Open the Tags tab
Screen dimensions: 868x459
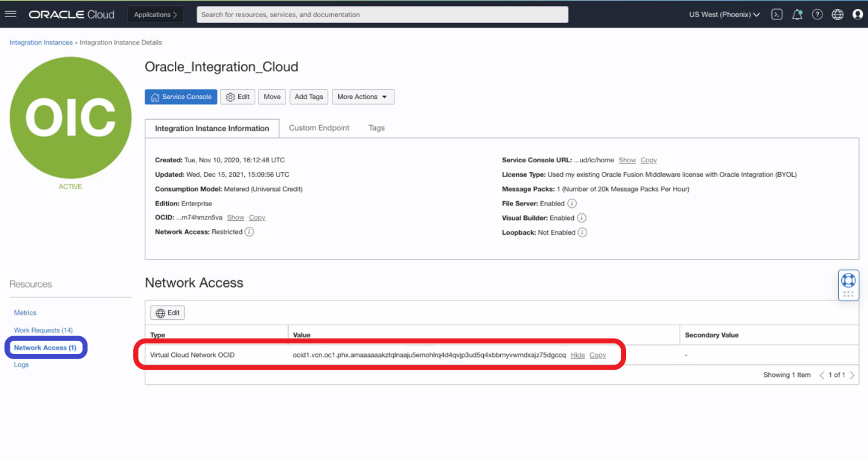(x=376, y=128)
